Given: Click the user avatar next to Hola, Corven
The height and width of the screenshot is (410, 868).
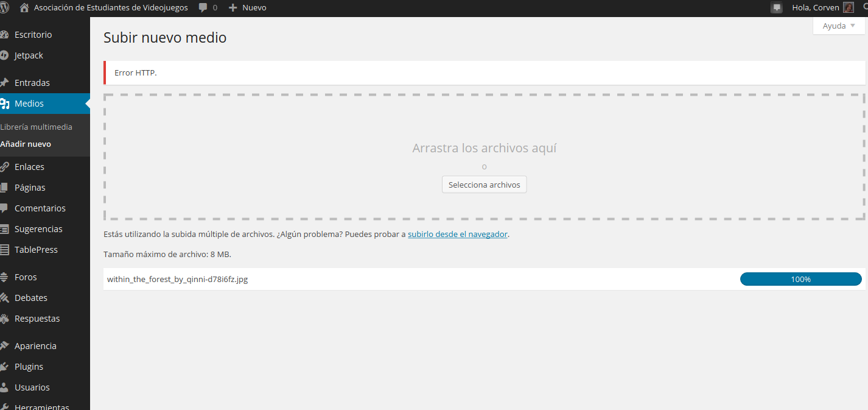Looking at the screenshot, I should click(x=849, y=8).
